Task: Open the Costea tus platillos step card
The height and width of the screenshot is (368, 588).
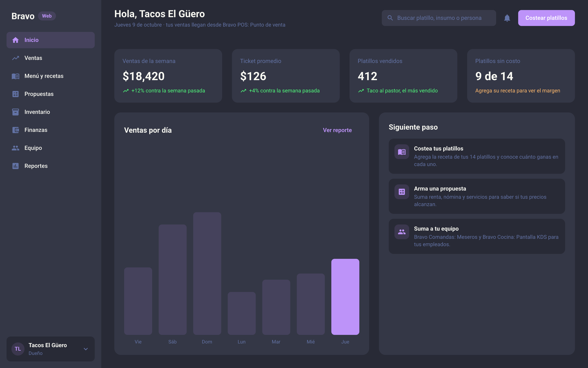Action: 477,156
